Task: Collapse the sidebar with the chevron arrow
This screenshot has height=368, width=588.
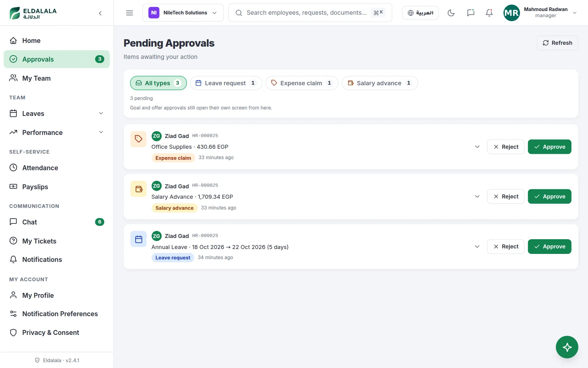Action: point(100,13)
